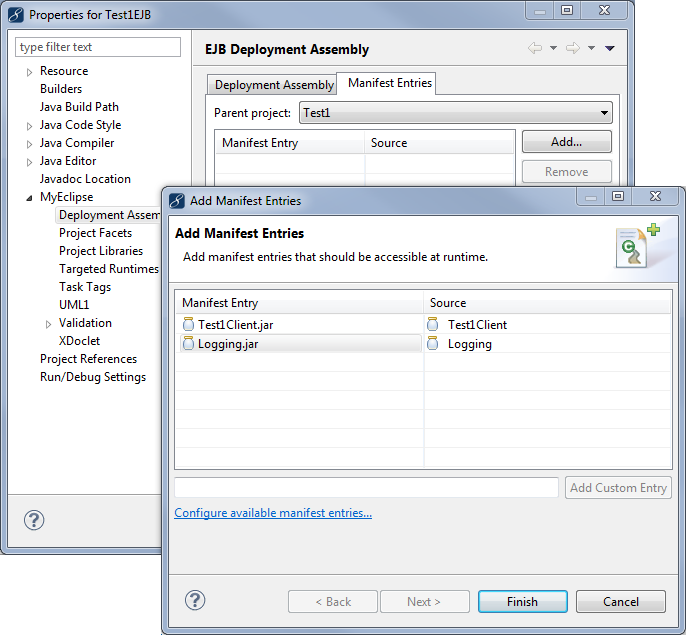Click the jar icon next to Logging source

pyautogui.click(x=433, y=344)
